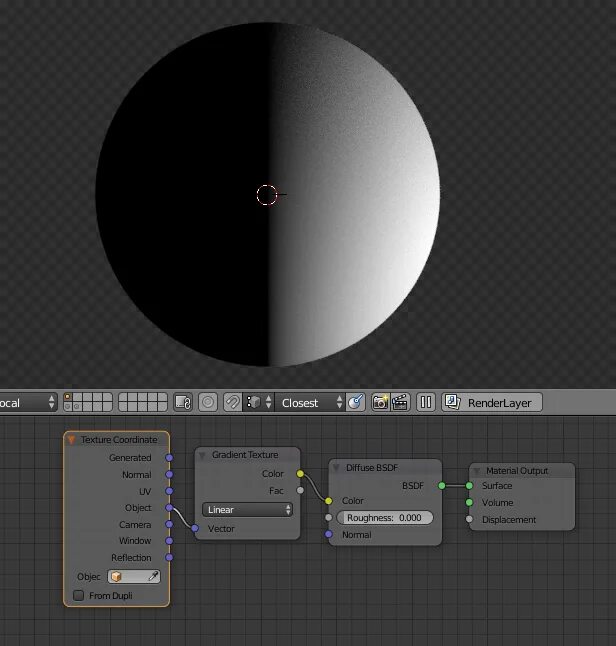Click the Roughness input socket

(328, 517)
